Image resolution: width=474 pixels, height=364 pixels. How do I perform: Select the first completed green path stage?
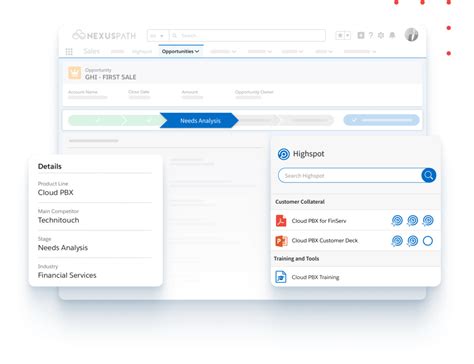[97, 120]
